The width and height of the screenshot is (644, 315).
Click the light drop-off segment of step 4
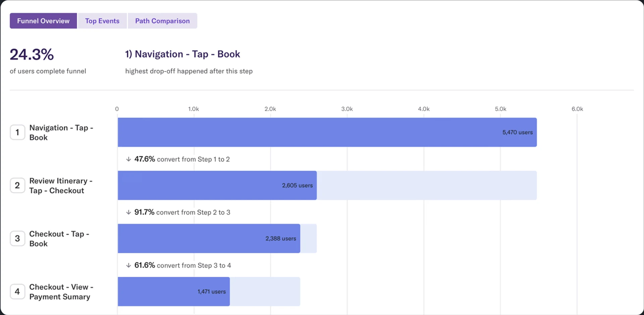click(265, 292)
